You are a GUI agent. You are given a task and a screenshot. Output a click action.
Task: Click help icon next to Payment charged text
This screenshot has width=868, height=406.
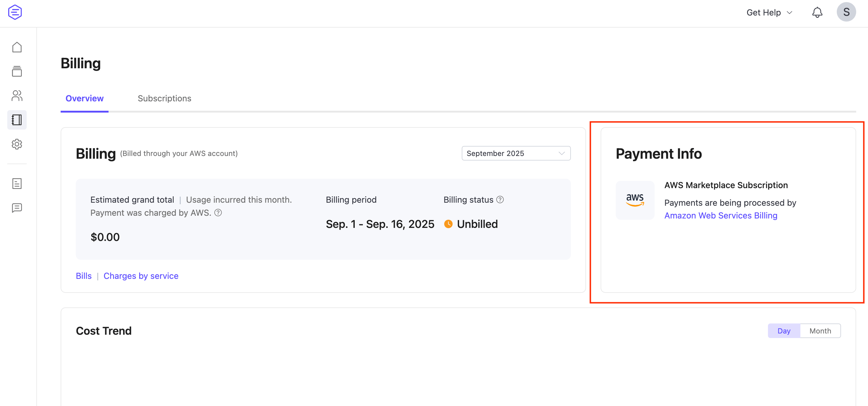coord(218,213)
